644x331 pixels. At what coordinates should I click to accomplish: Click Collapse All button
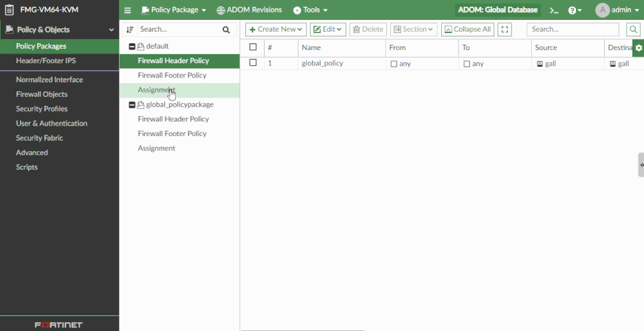468,30
